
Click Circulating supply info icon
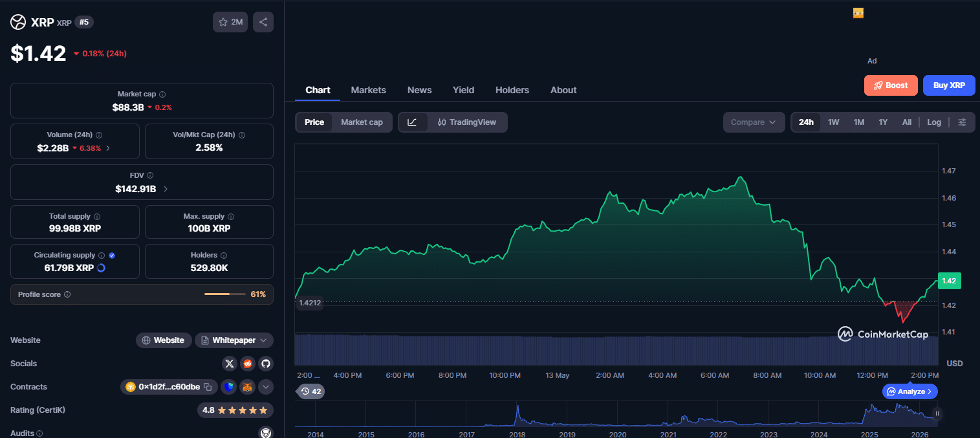tap(102, 256)
